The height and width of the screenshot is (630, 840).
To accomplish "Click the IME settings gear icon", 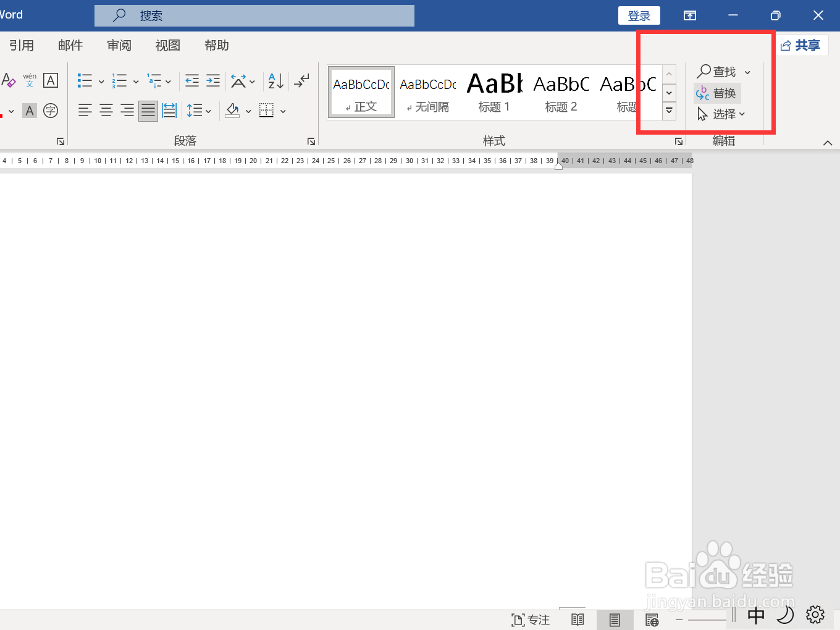I will [x=815, y=614].
